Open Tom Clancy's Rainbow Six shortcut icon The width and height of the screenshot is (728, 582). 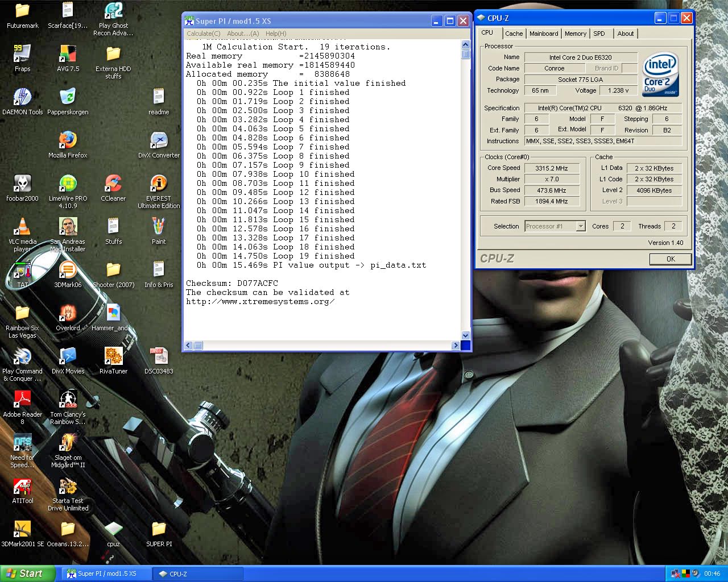pyautogui.click(x=68, y=400)
